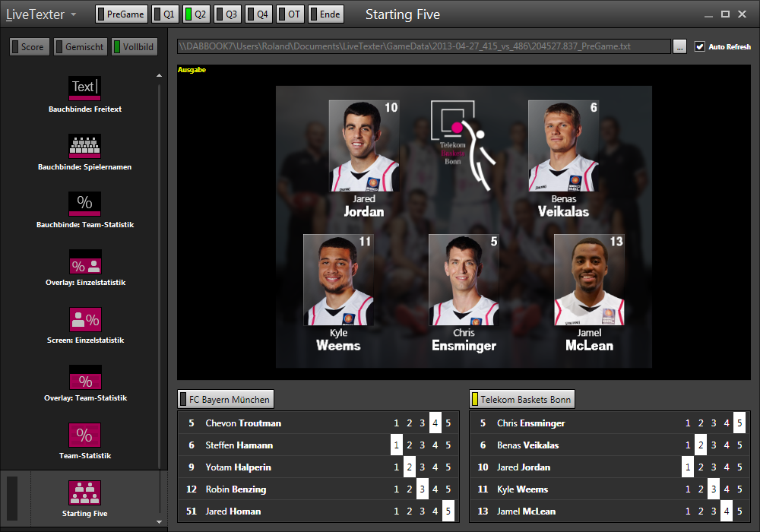The width and height of the screenshot is (760, 532).
Task: Click the game data file path field
Action: coord(424,46)
